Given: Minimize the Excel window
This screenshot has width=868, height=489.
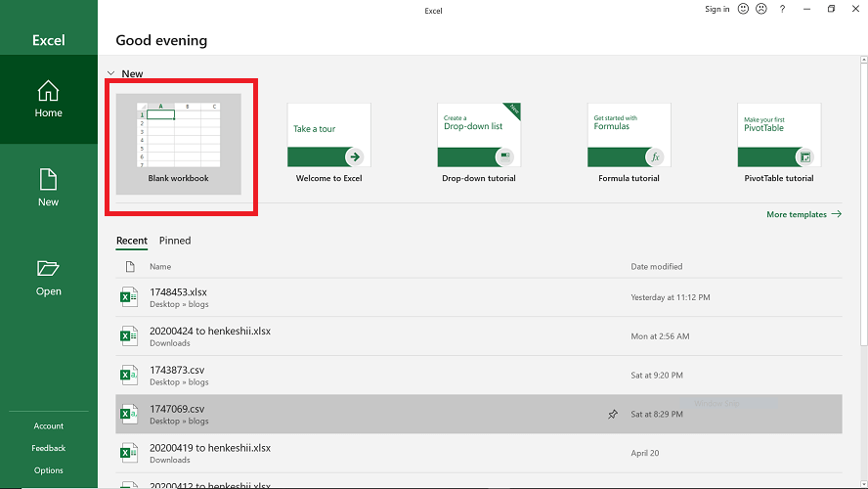Looking at the screenshot, I should [x=806, y=9].
